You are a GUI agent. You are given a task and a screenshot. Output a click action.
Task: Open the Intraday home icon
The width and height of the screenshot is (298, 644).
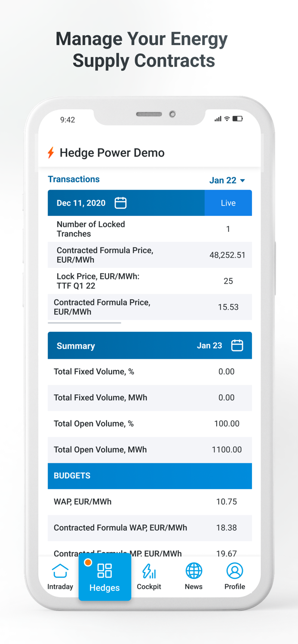(x=60, y=571)
